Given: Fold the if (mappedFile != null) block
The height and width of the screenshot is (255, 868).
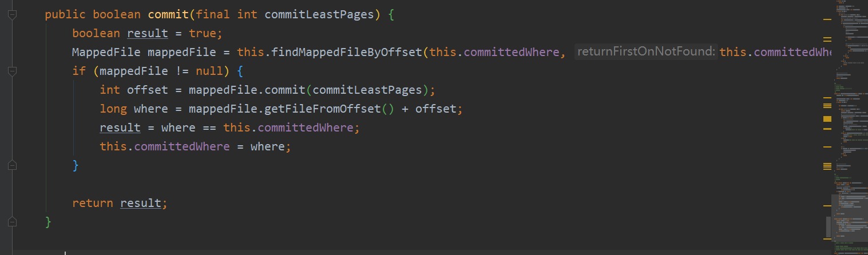Looking at the screenshot, I should coord(13,71).
